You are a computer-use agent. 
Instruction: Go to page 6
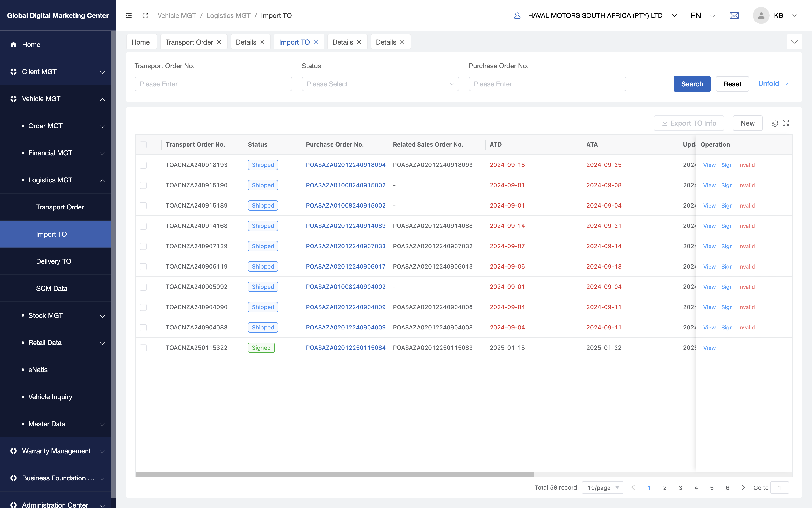pyautogui.click(x=727, y=487)
